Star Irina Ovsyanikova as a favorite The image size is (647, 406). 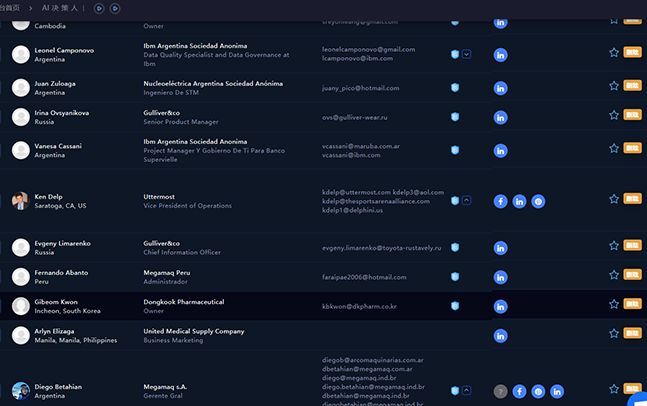pyautogui.click(x=614, y=116)
